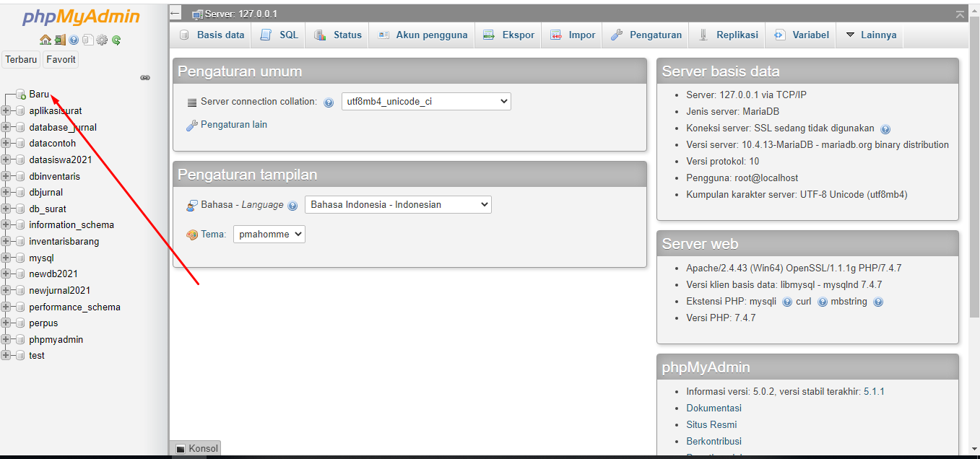Expand the db_surat tree node

pyautogui.click(x=6, y=209)
